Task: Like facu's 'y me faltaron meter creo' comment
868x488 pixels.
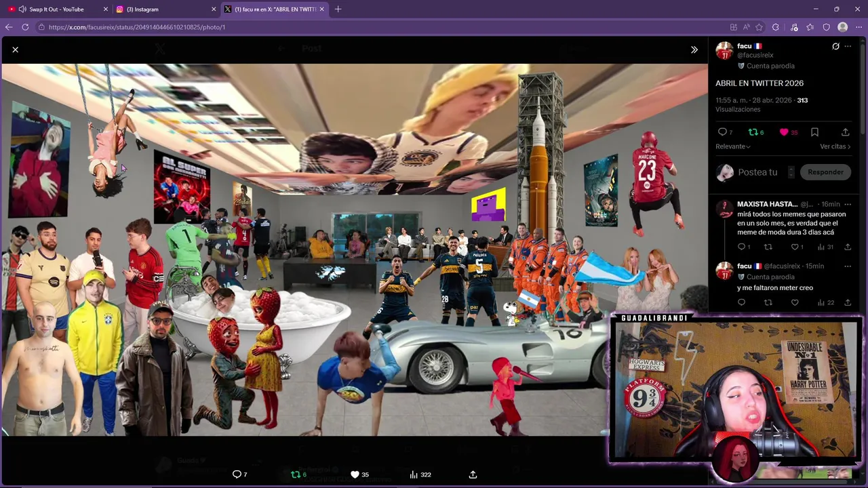Action: pyautogui.click(x=795, y=302)
